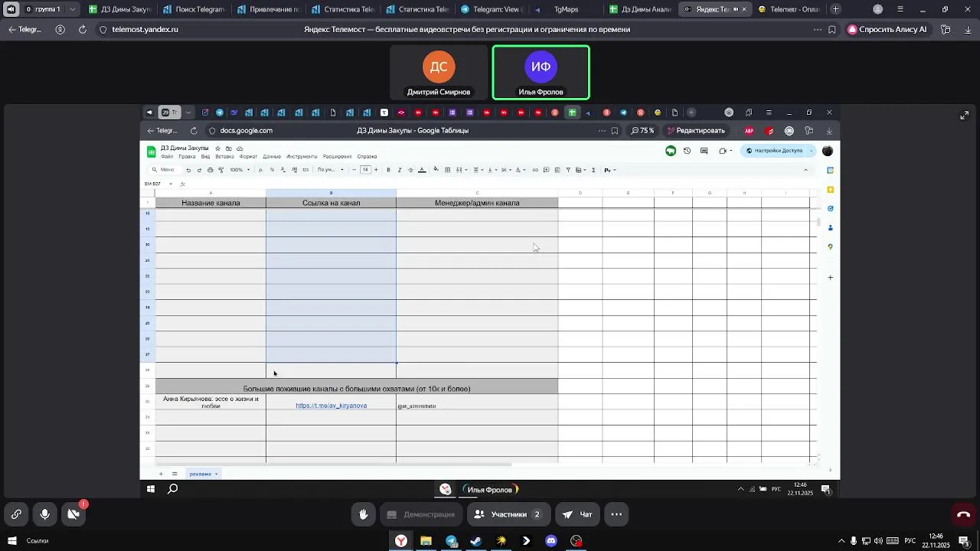Open Telegram from the Windows taskbar
The height and width of the screenshot is (551, 980).
(x=452, y=541)
